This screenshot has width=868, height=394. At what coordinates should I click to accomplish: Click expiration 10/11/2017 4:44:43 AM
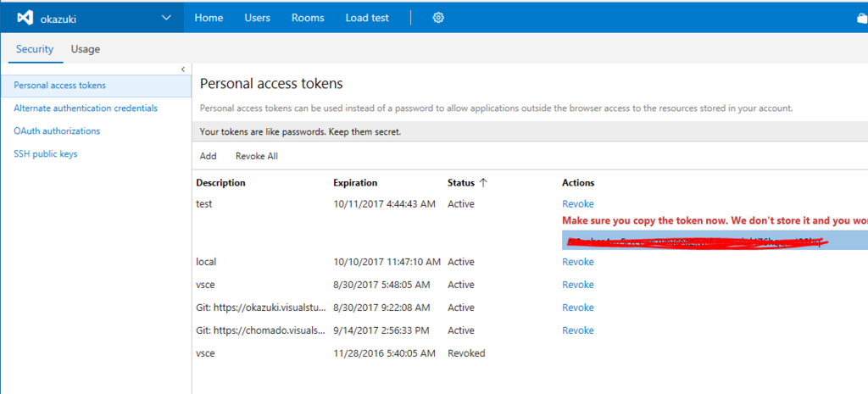click(384, 203)
